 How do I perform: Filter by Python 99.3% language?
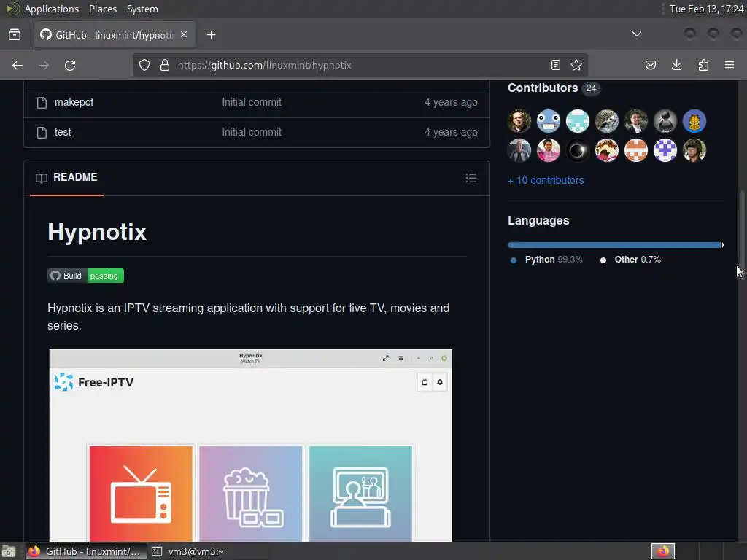[547, 260]
